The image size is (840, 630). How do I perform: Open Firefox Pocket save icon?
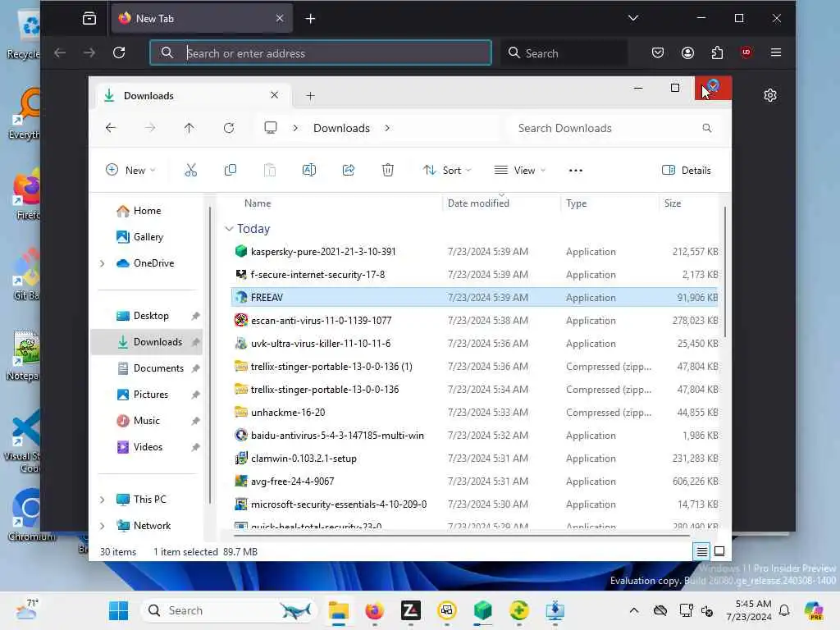658,52
